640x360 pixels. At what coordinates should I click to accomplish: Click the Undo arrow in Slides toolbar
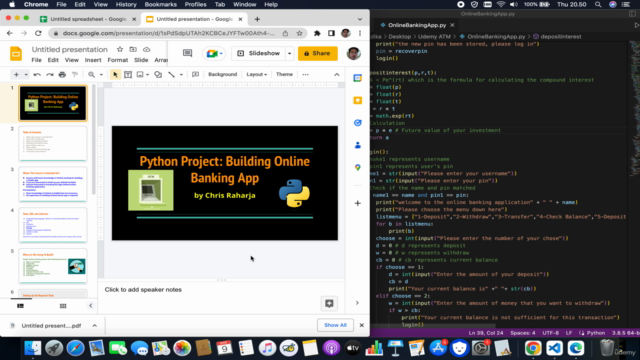click(37, 75)
